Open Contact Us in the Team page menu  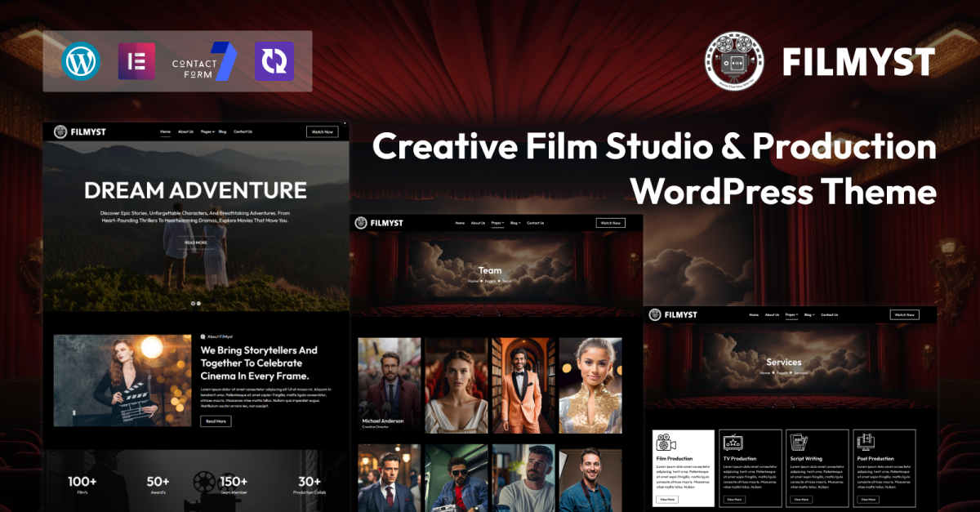click(535, 223)
